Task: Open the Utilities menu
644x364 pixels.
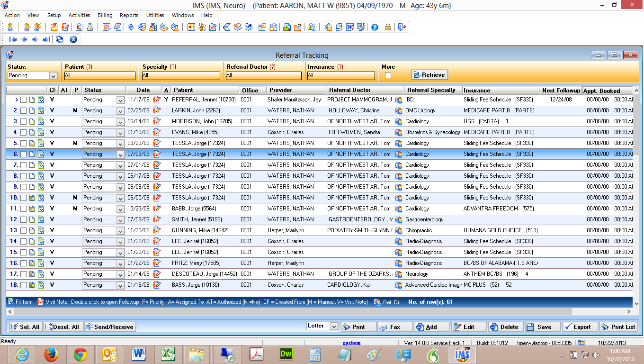Action: coord(155,15)
